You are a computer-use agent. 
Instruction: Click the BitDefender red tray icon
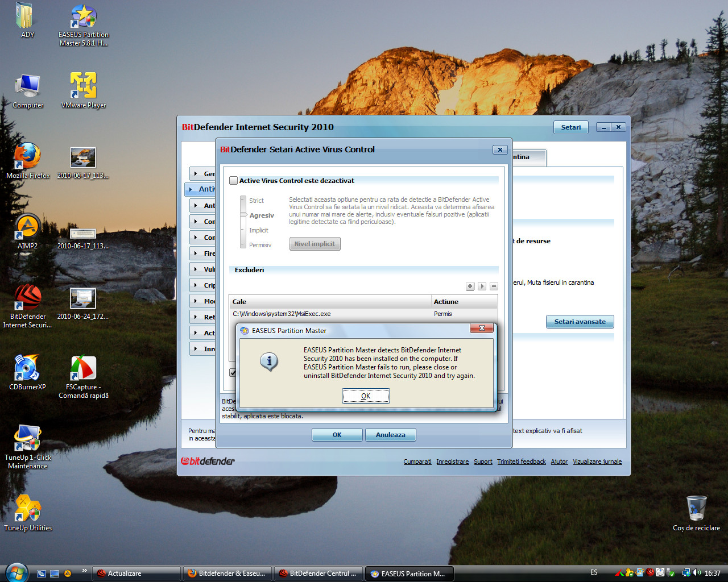650,573
